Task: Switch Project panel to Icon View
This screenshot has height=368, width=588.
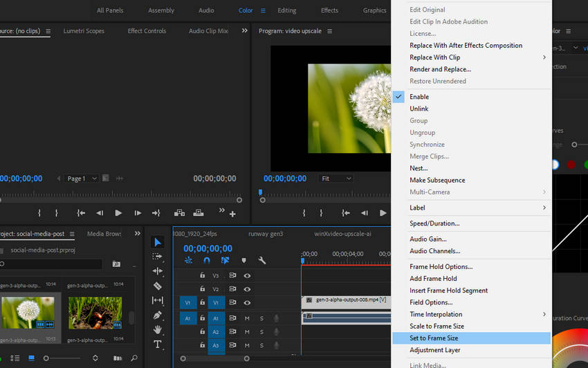Action: tap(32, 358)
